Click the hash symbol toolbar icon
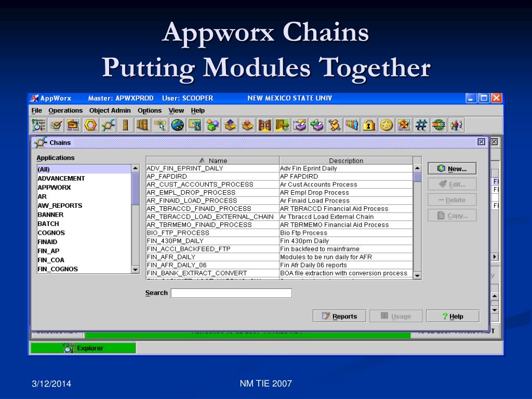 421,125
